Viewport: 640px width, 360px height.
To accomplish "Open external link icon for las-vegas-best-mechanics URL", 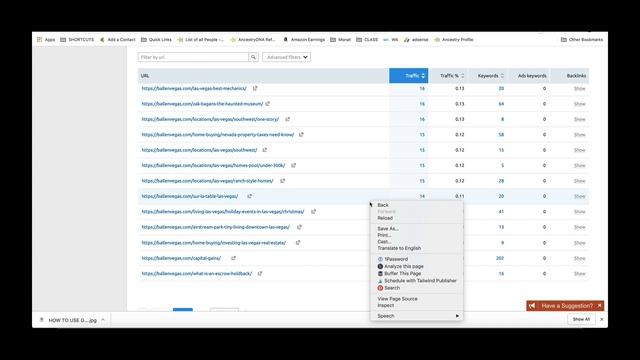I will tap(255, 88).
